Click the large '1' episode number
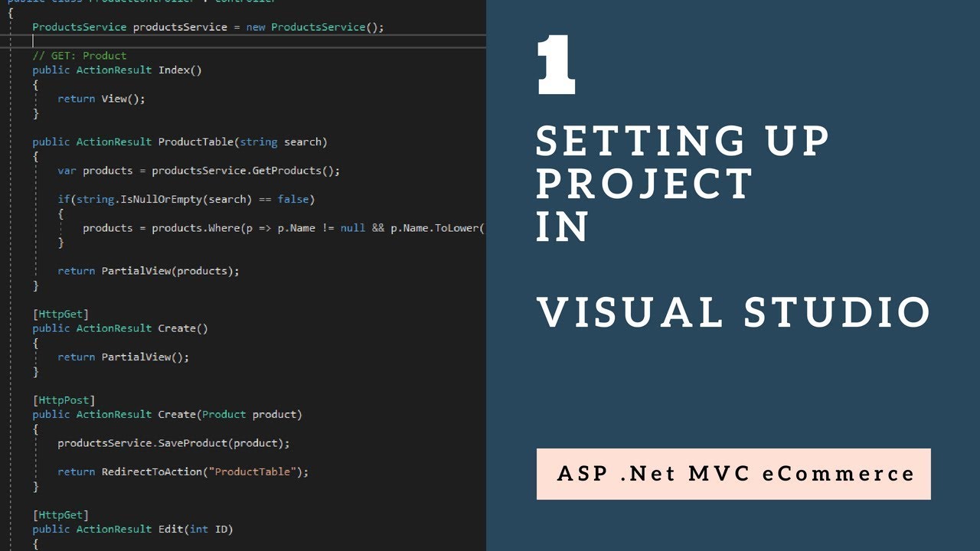The image size is (980, 551). point(556,67)
